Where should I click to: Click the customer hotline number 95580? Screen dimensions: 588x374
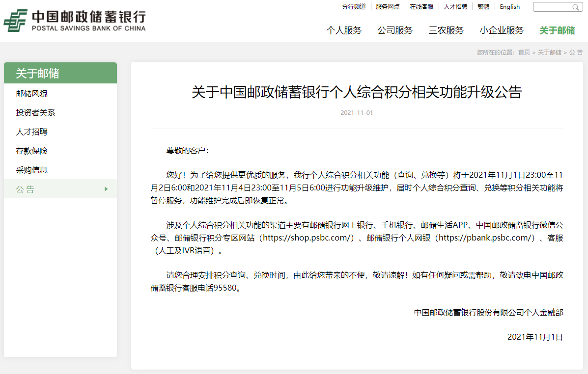point(225,288)
